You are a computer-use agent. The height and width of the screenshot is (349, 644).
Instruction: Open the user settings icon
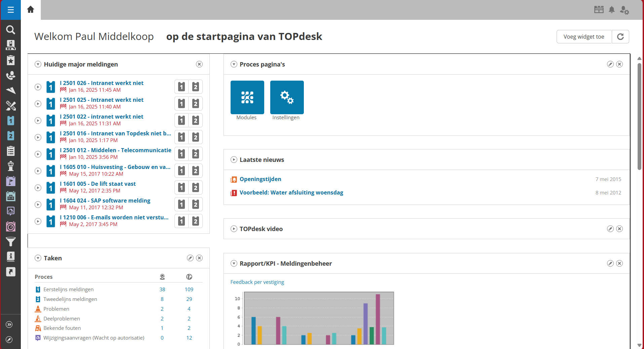pyautogui.click(x=624, y=10)
